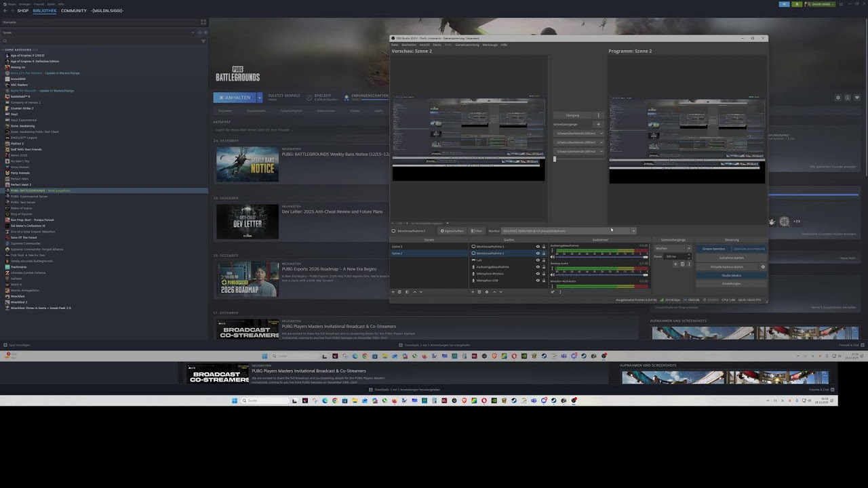Toggle visibility of Mikrophon Wireless source
This screenshot has width=868, height=488.
pyautogui.click(x=538, y=274)
